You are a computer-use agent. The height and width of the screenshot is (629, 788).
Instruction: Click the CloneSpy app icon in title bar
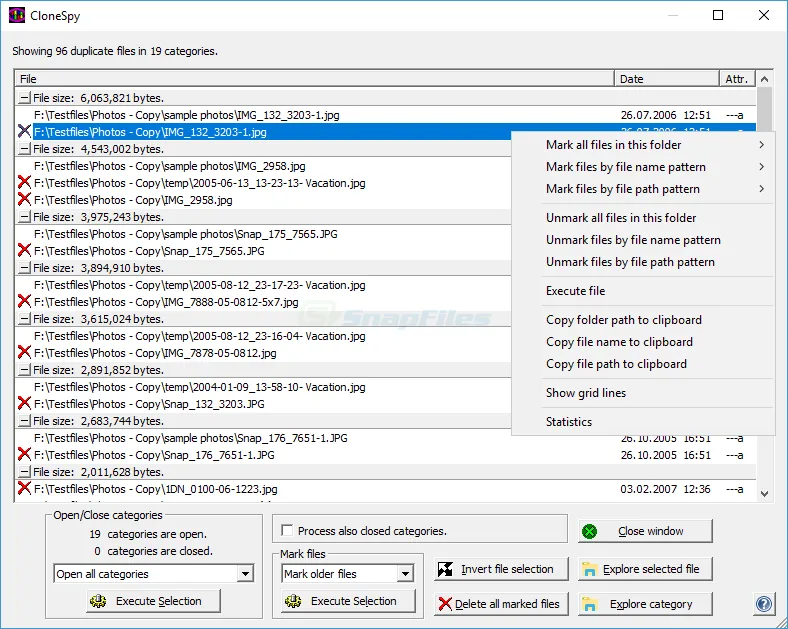click(x=17, y=15)
